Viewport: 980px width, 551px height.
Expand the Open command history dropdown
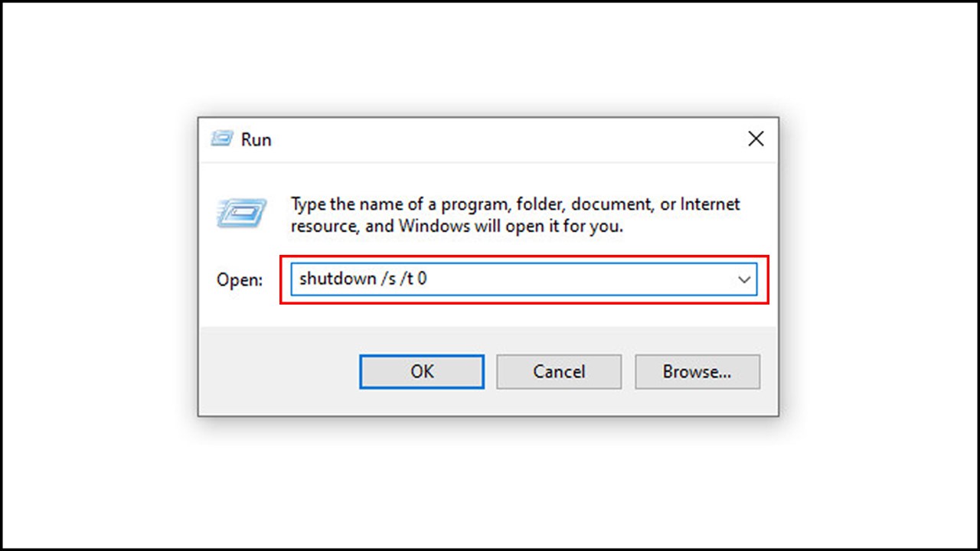[743, 279]
